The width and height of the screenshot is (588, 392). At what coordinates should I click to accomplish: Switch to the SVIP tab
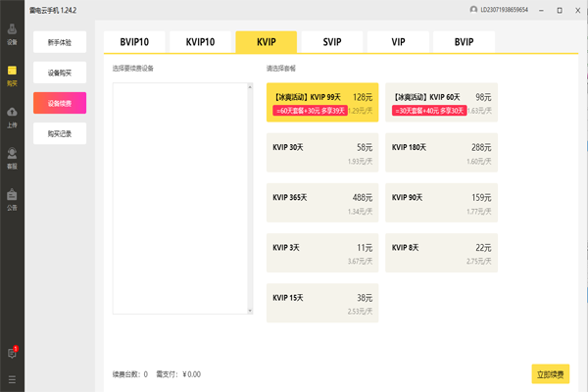331,42
